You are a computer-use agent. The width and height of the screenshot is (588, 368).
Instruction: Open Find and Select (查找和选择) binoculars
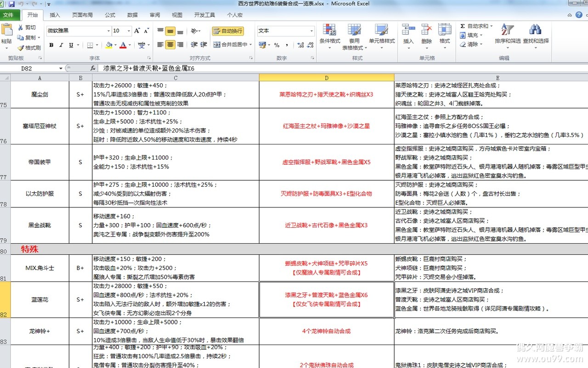click(x=535, y=34)
